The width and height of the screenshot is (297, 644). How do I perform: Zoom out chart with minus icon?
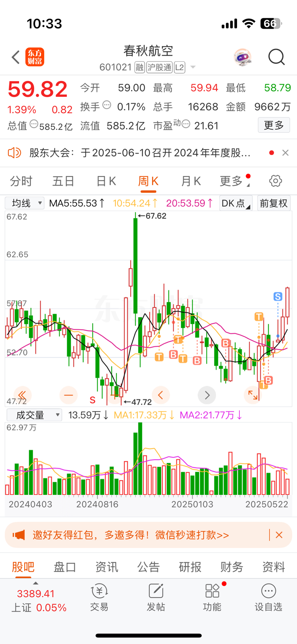pyautogui.click(x=68, y=395)
